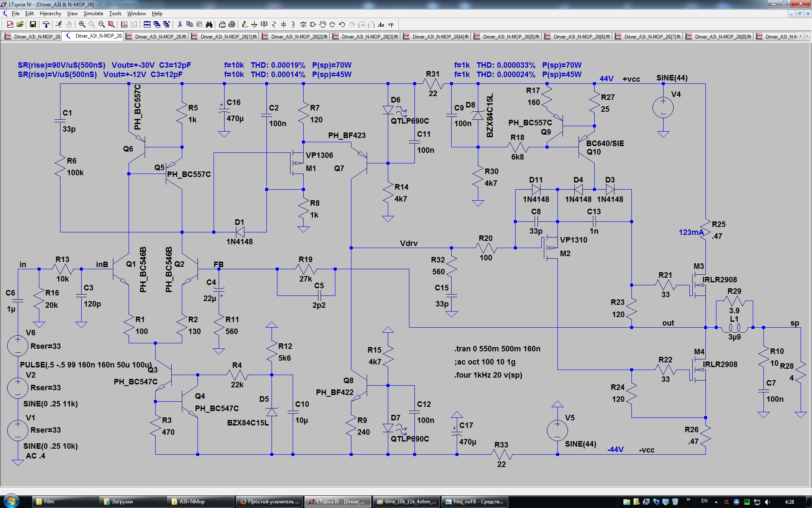Select the Drag closed-hand tool
The image size is (812, 508).
[332, 25]
